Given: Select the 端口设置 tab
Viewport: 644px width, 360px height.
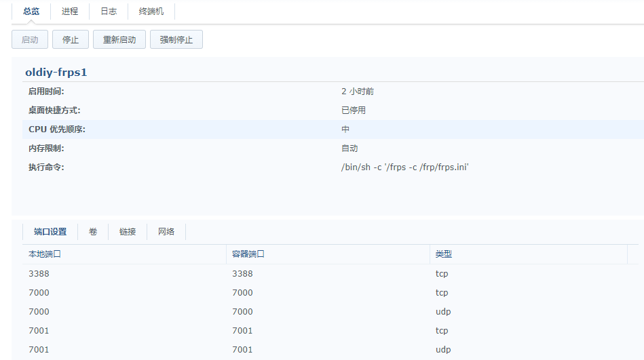Looking at the screenshot, I should coord(50,231).
